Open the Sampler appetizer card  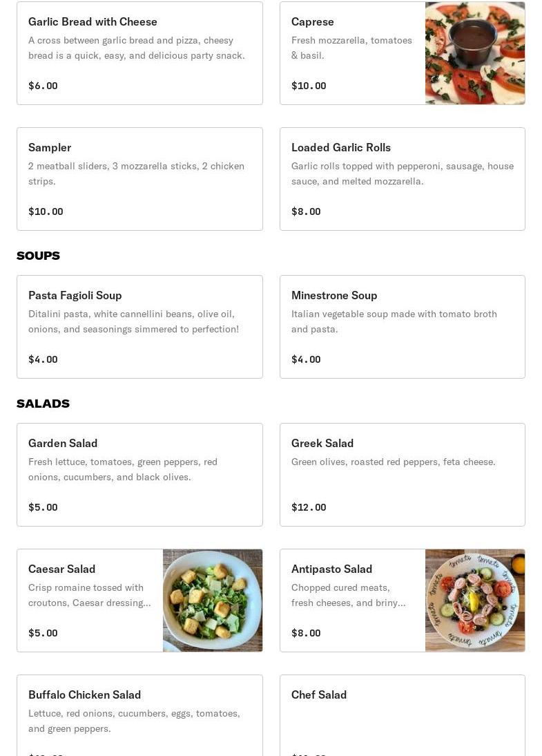(139, 179)
